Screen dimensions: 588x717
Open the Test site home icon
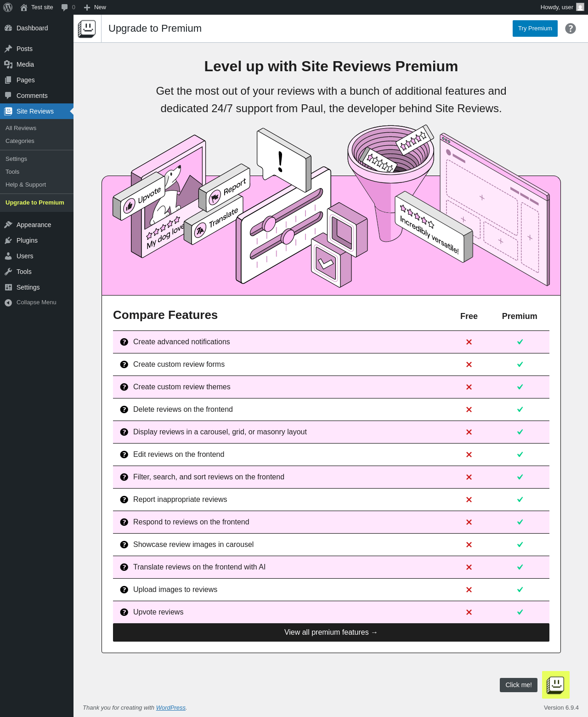click(24, 7)
